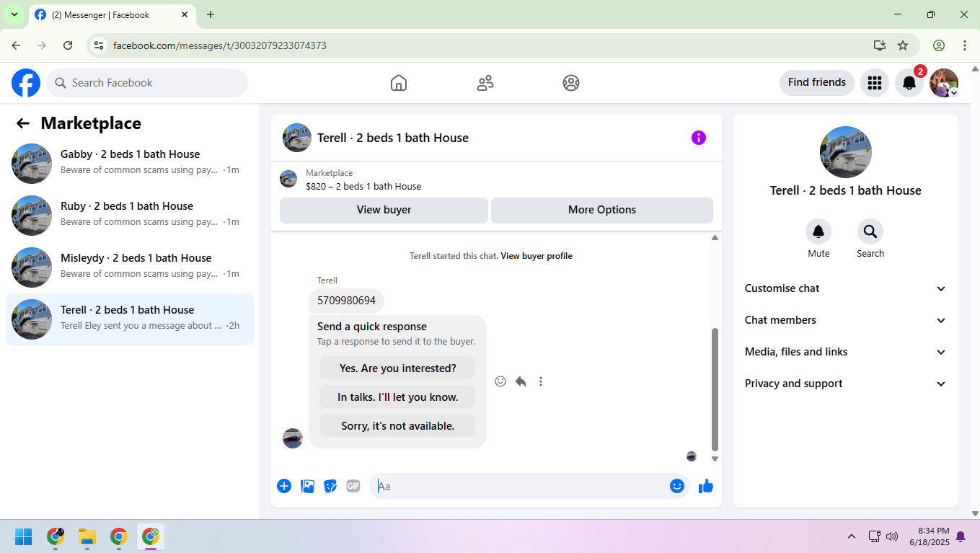980x553 pixels.
Task: React to message with emoji icon
Action: pyautogui.click(x=500, y=381)
